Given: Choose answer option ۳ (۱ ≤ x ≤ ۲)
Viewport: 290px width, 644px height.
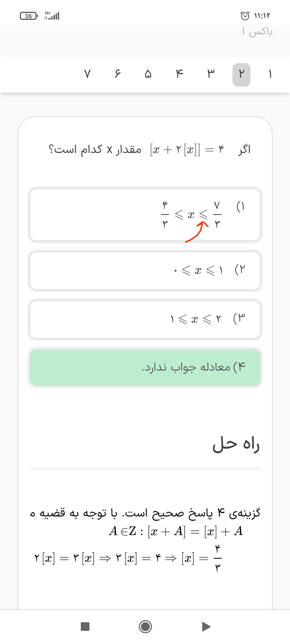Looking at the screenshot, I should (x=145, y=319).
